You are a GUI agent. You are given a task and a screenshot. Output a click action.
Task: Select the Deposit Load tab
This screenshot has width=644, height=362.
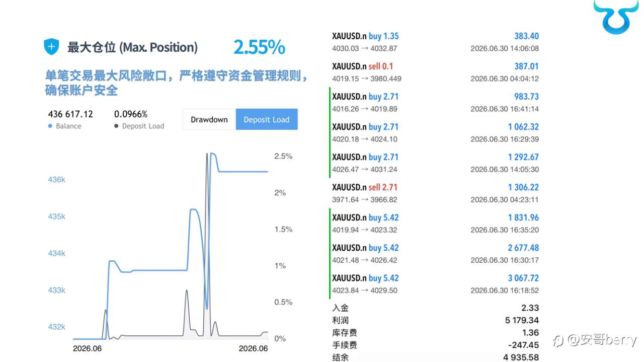267,119
